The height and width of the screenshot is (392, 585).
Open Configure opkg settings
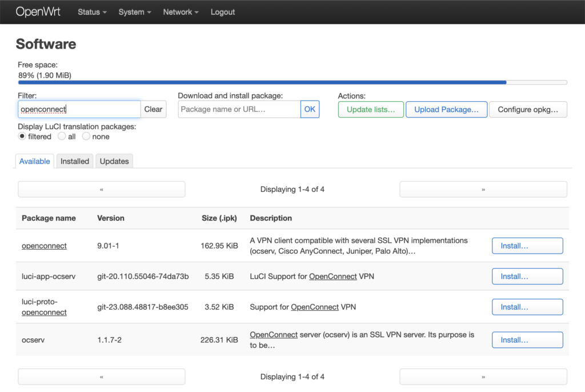tap(528, 110)
